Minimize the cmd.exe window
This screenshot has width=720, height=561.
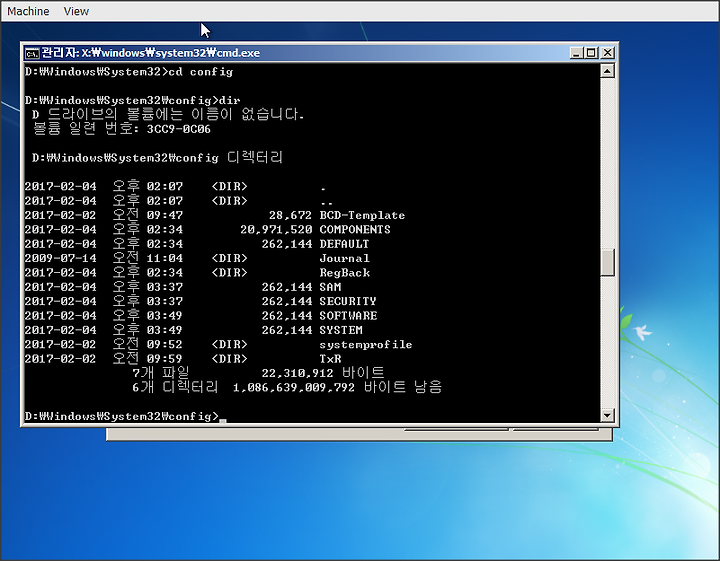576,53
